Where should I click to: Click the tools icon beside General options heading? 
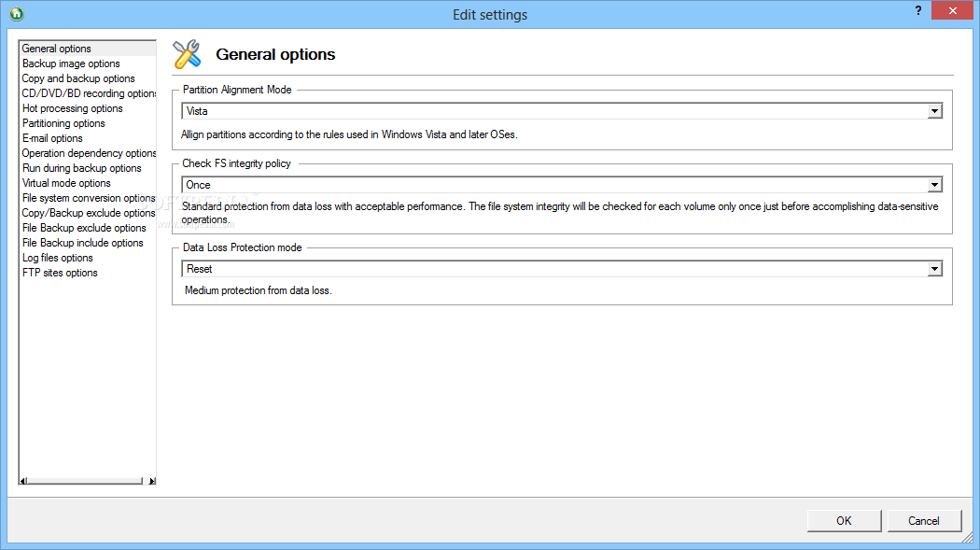[187, 54]
